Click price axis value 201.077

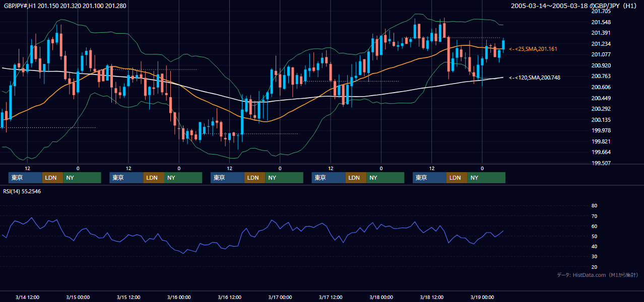pyautogui.click(x=601, y=54)
